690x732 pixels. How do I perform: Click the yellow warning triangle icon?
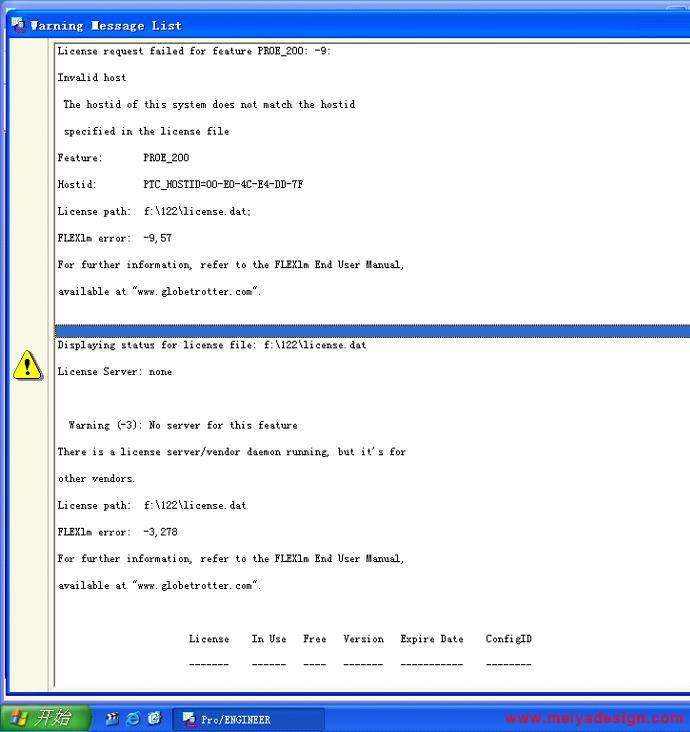click(28, 366)
